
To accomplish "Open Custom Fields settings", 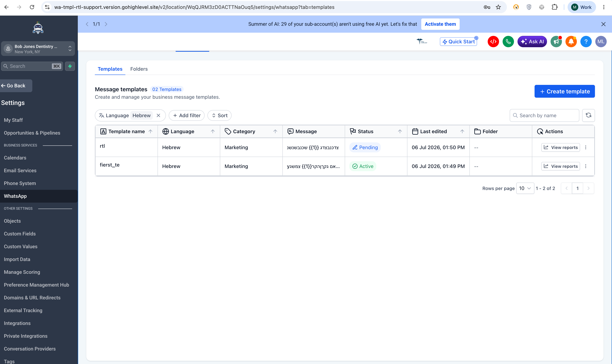I will tap(20, 234).
